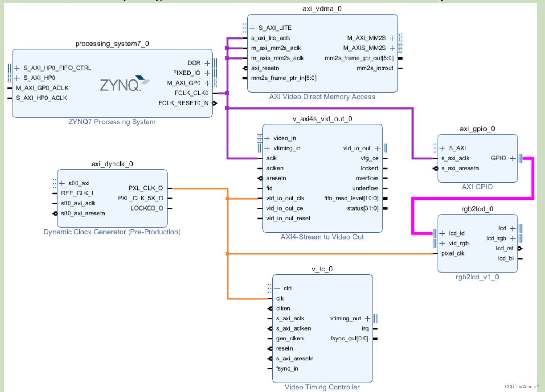This screenshot has height=392, width=545.
Task: Select the aclken pin on video out block
Action: click(x=275, y=168)
